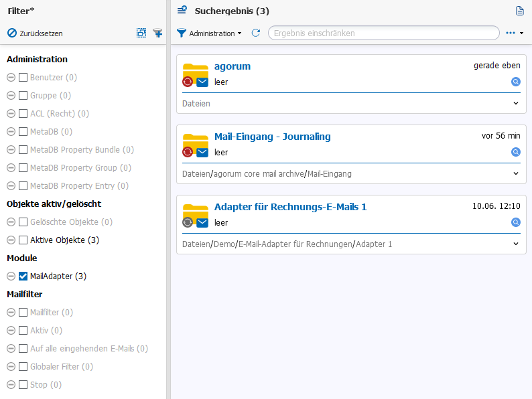The height and width of the screenshot is (399, 532).
Task: Expand the agorum card path chevron
Action: [x=516, y=103]
